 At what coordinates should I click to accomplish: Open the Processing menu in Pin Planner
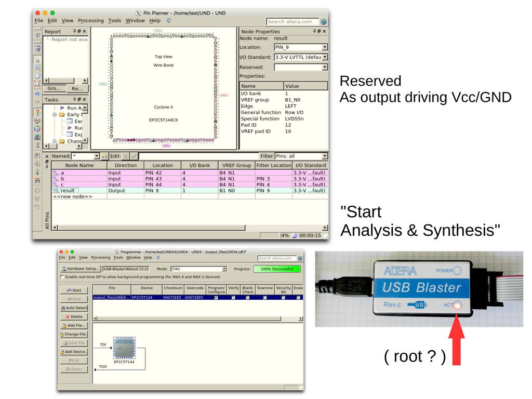click(x=91, y=21)
